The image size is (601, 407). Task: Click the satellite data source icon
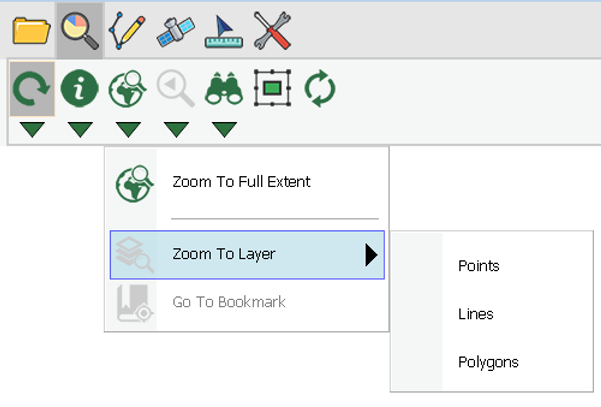click(x=176, y=31)
